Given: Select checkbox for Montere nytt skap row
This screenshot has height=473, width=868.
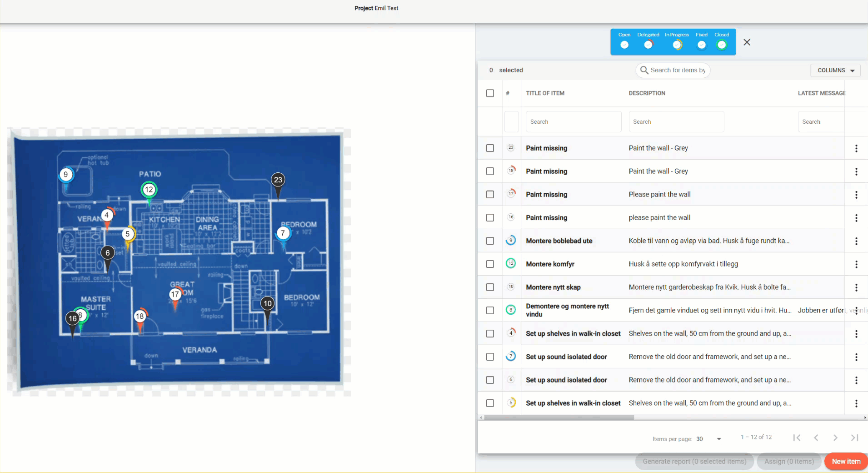Looking at the screenshot, I should [x=490, y=287].
